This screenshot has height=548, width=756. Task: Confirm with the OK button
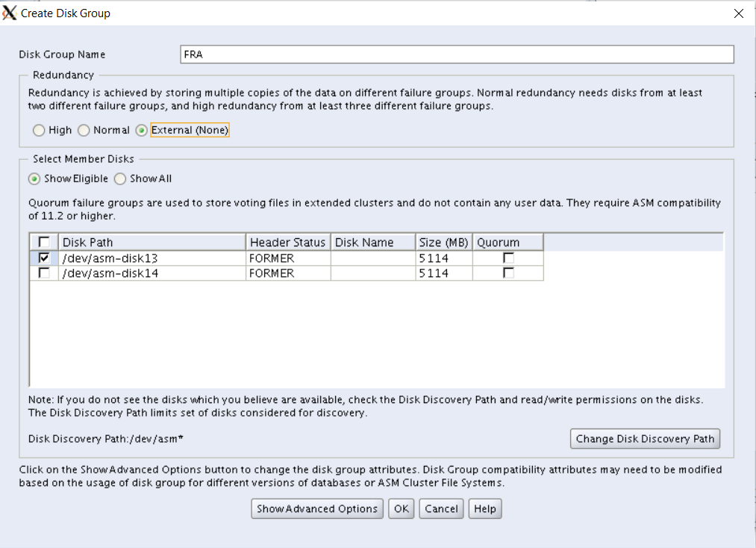402,509
